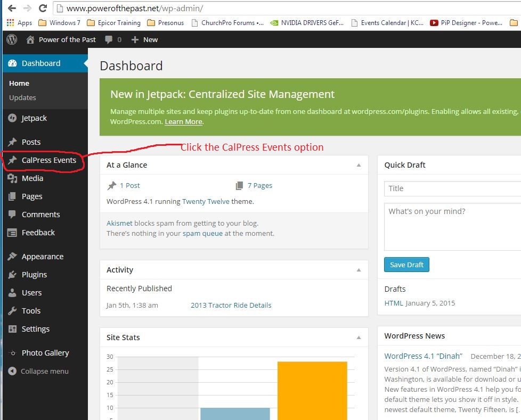This screenshot has width=521, height=420.
Task: Open the Appearance menu label
Action: [x=43, y=257]
